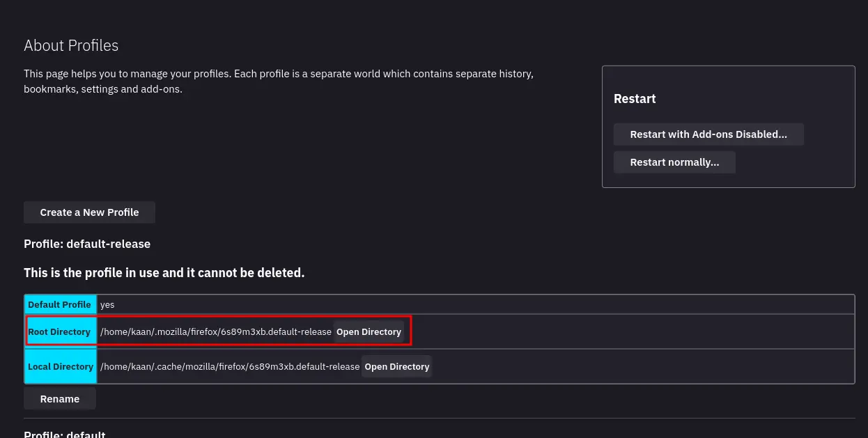This screenshot has height=438, width=868.
Task: Select the Root Directory header cell
Action: pos(60,331)
